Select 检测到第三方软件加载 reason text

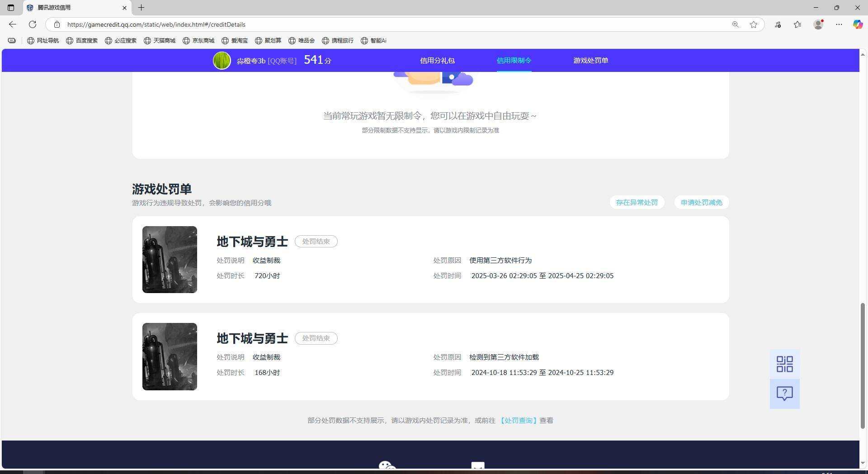pyautogui.click(x=504, y=357)
